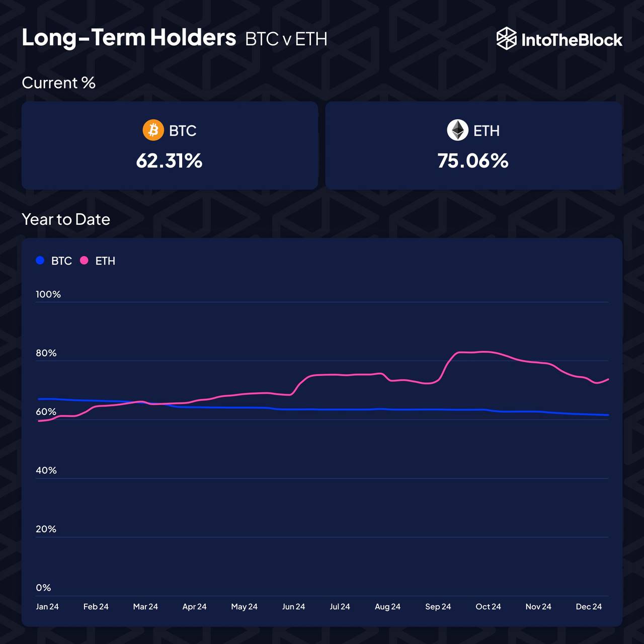
Task: Select the BTC 62.31% value
Action: pyautogui.click(x=169, y=161)
